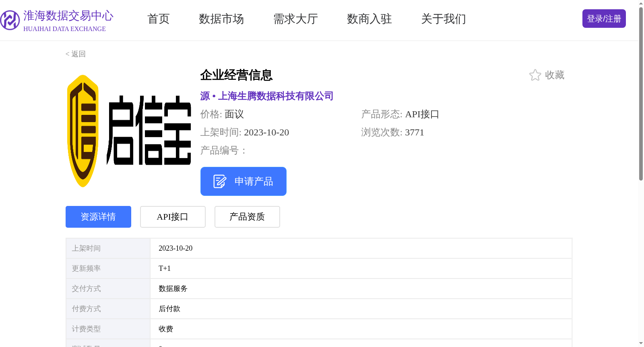Click the 登录/注册 button
This screenshot has height=347, width=644.
tap(604, 19)
